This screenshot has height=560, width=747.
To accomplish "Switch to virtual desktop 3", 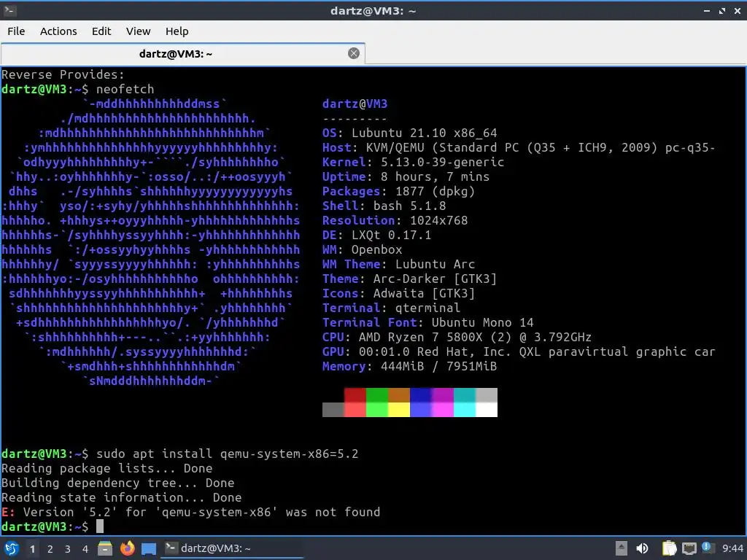I will [x=68, y=549].
